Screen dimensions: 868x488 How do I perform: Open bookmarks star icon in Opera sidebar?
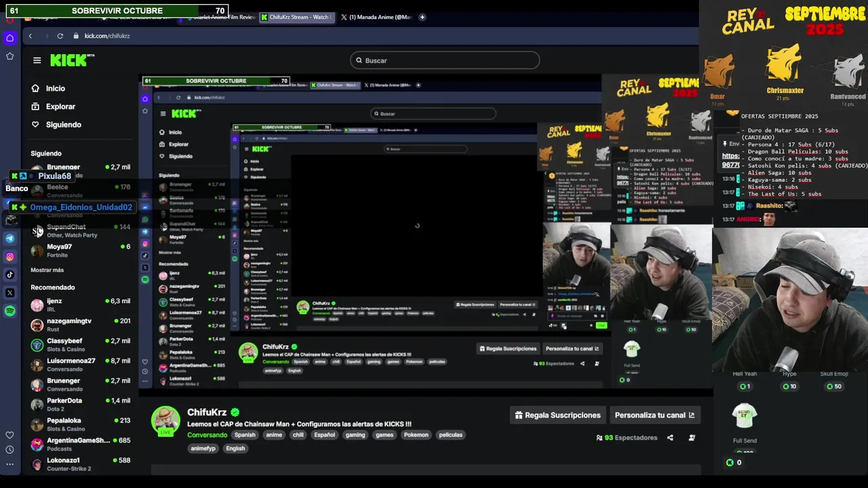click(9, 56)
